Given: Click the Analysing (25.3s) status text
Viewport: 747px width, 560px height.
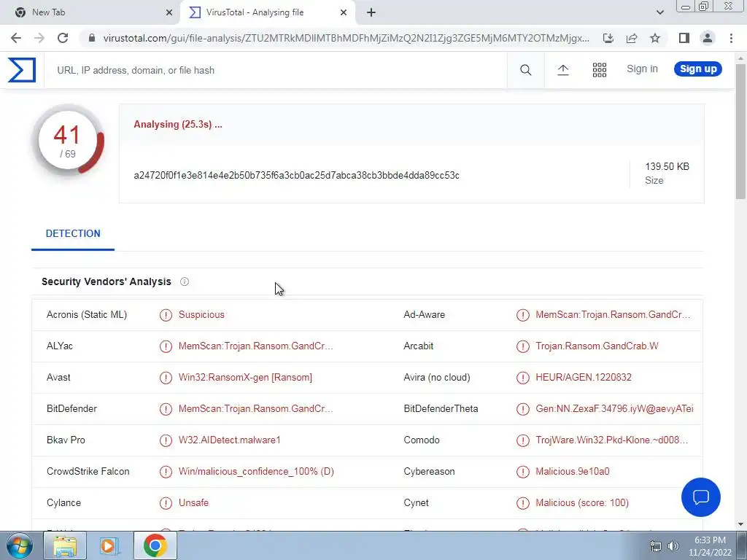Looking at the screenshot, I should pyautogui.click(x=178, y=124).
